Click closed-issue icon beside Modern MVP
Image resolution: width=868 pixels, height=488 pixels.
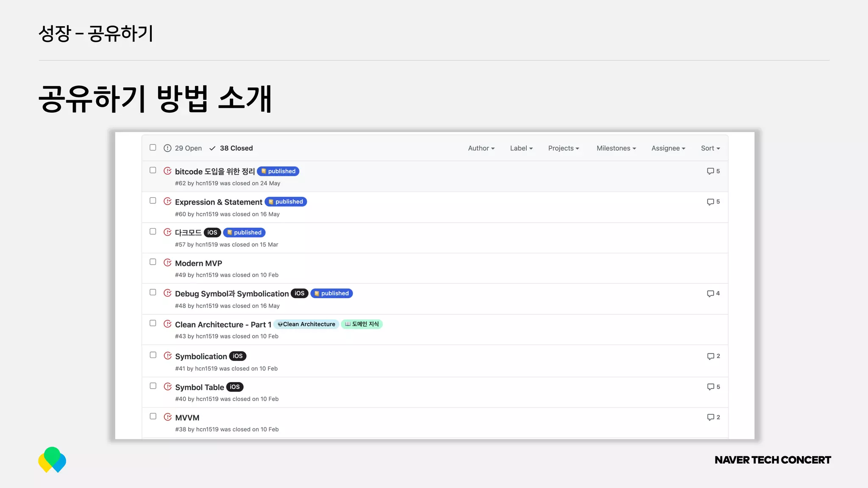pos(167,263)
